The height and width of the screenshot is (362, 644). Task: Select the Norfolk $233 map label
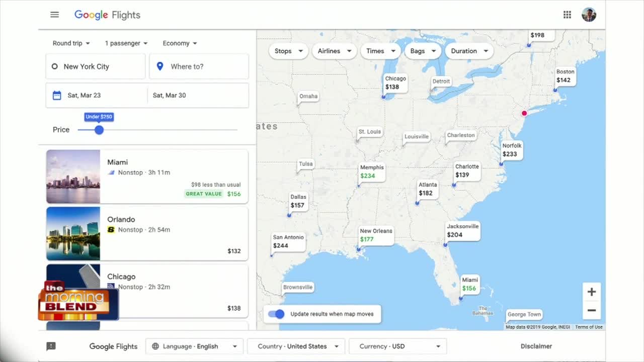512,150
